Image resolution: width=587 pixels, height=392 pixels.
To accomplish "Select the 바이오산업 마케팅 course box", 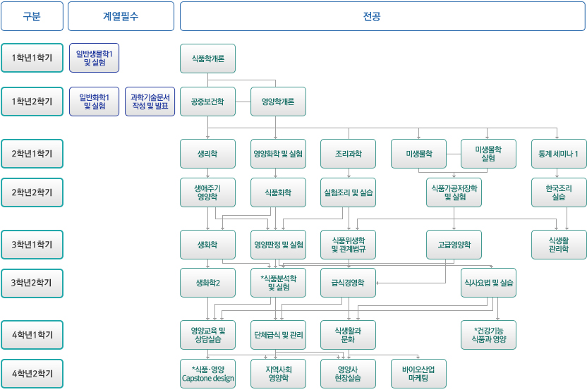I will (418, 374).
